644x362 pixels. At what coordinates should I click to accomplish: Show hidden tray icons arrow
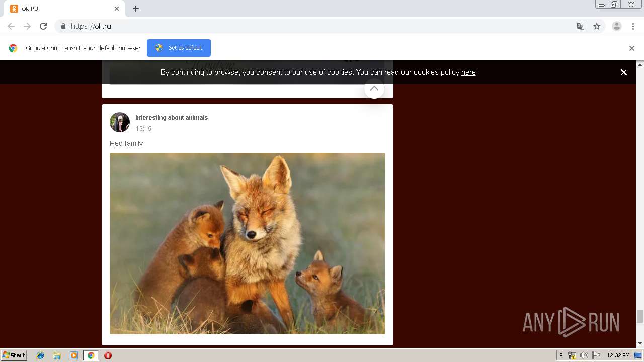(561, 355)
